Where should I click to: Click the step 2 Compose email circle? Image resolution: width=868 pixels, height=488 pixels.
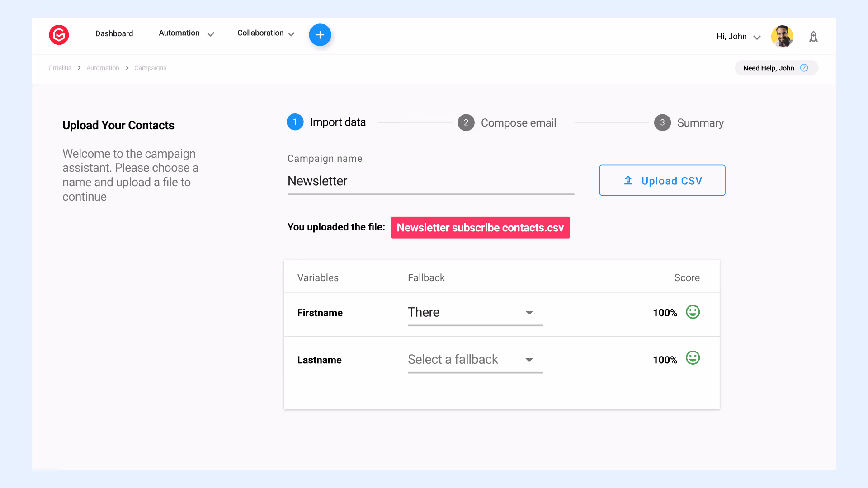tap(466, 122)
